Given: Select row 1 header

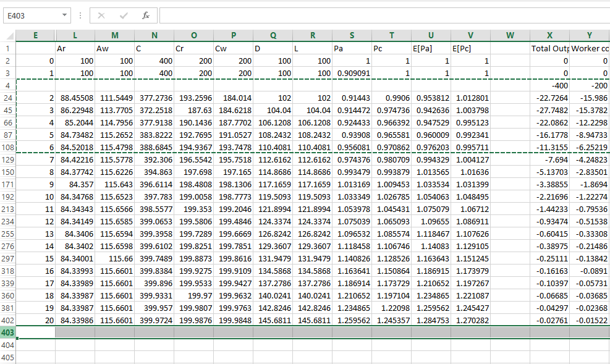Looking at the screenshot, I should coord(8,49).
